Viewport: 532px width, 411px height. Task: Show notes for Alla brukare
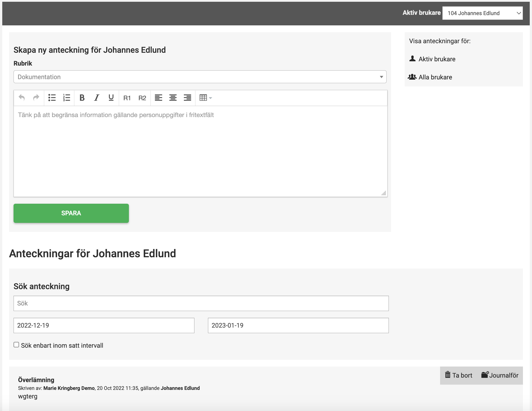click(435, 77)
